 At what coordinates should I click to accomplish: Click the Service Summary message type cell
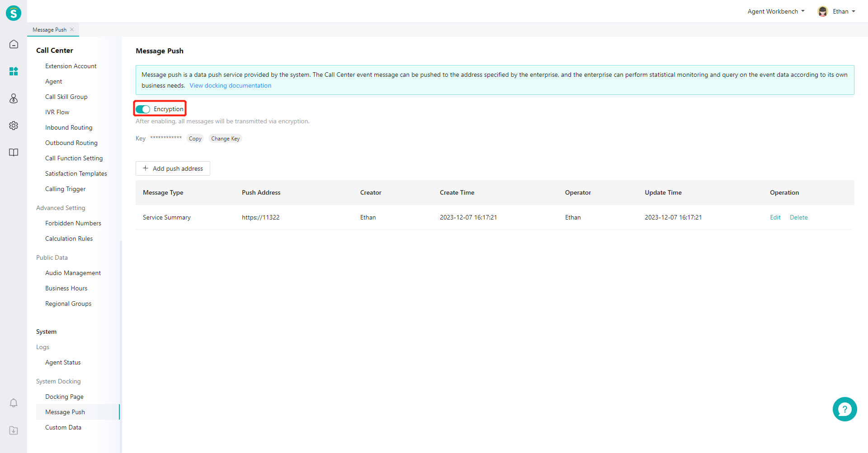167,217
